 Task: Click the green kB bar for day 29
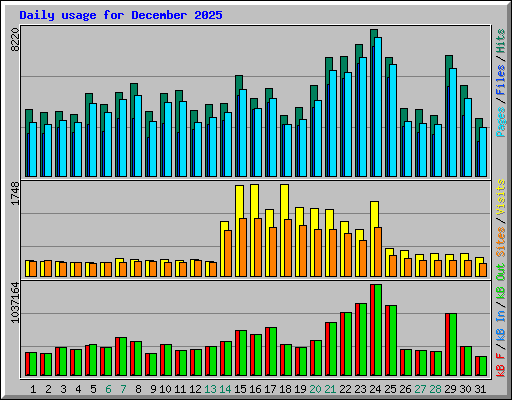tap(453, 345)
